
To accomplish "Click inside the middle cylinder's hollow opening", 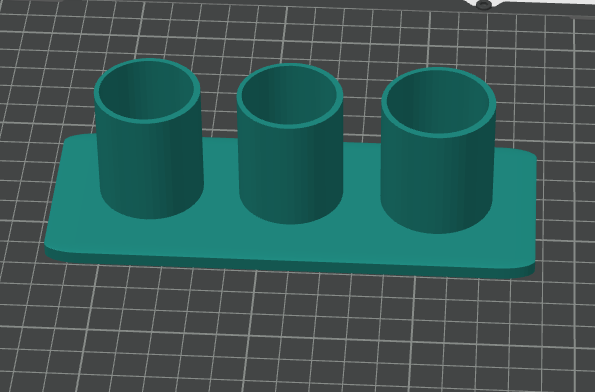I will (290, 96).
